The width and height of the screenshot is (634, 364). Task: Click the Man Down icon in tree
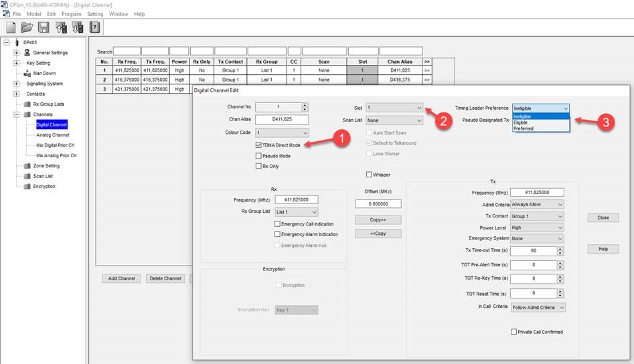pos(27,73)
